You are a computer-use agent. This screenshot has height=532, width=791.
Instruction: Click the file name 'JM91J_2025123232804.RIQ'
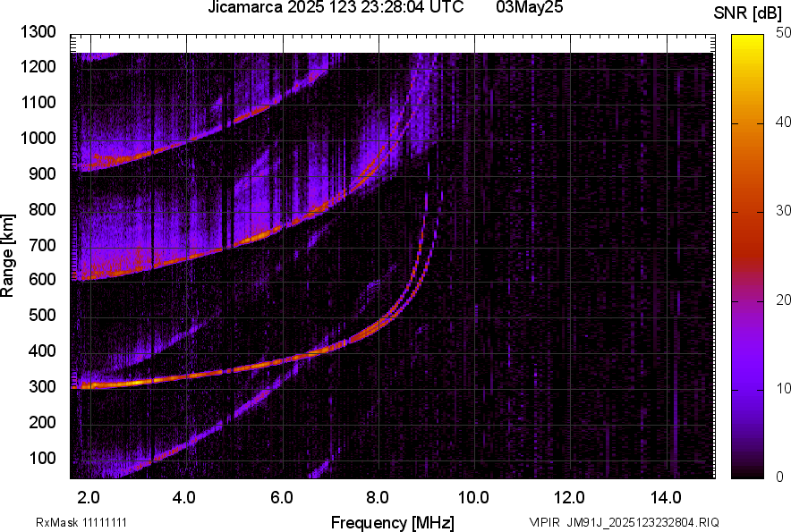pyautogui.click(x=642, y=522)
